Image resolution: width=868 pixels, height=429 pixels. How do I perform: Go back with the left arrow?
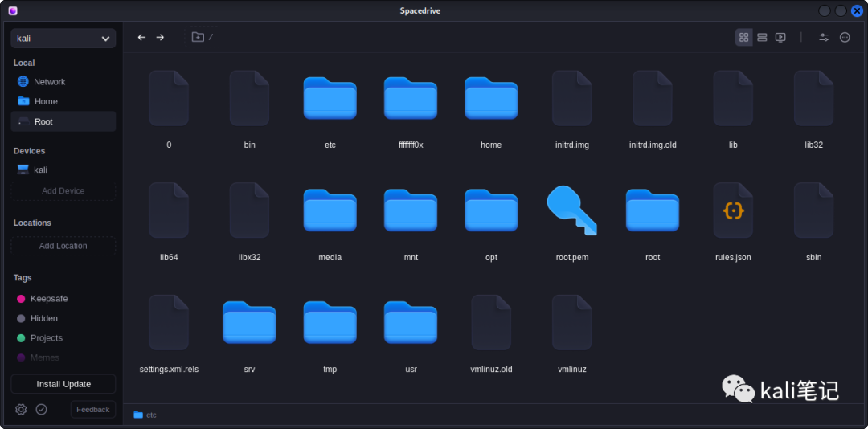pos(141,37)
